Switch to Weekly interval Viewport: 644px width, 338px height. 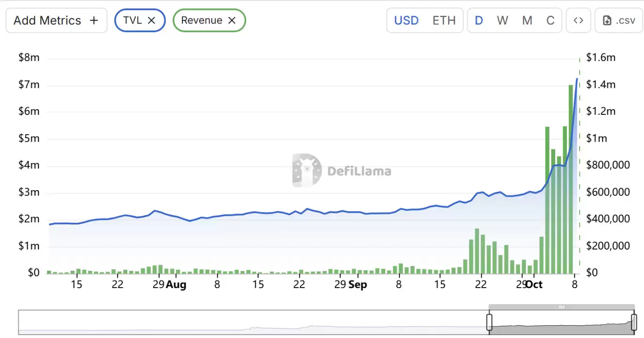(503, 20)
